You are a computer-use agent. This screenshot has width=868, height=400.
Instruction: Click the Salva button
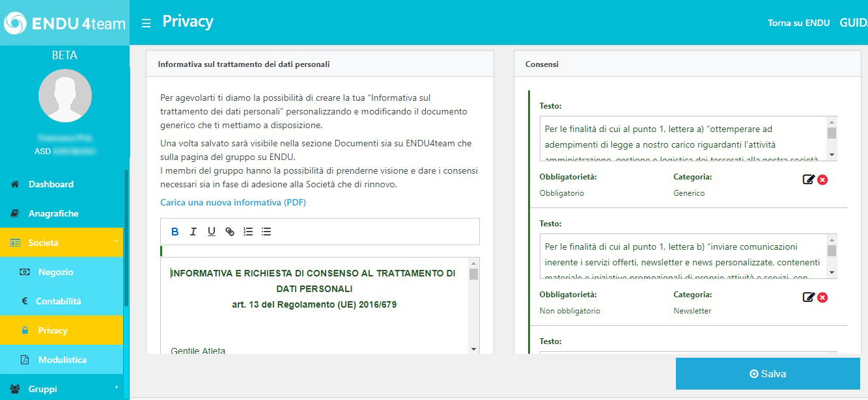[768, 374]
